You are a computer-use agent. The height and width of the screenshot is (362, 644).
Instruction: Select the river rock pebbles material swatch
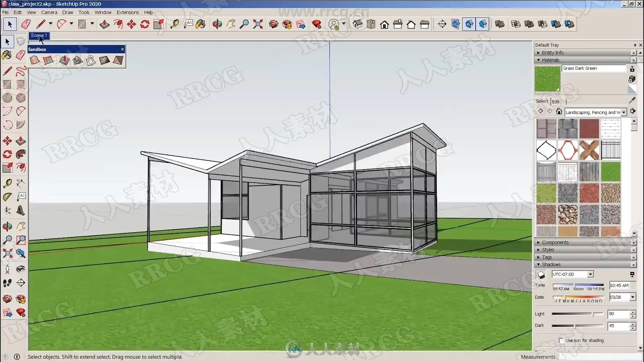(x=568, y=214)
